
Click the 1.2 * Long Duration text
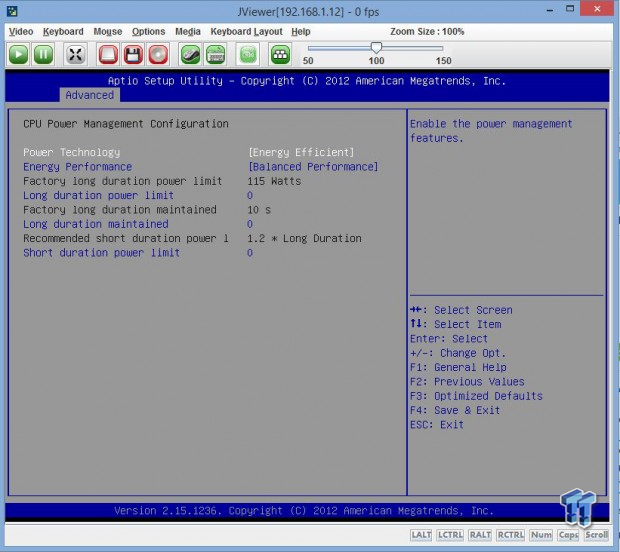(x=304, y=238)
